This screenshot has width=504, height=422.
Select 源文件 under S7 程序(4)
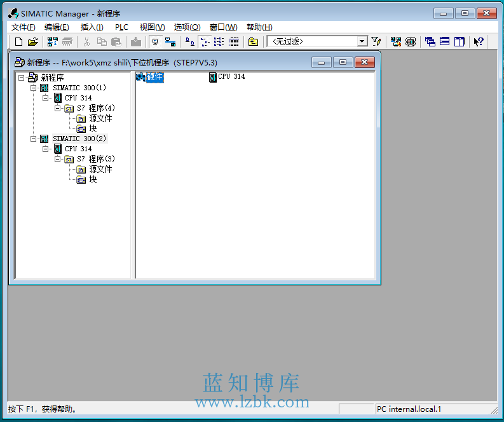pos(100,119)
